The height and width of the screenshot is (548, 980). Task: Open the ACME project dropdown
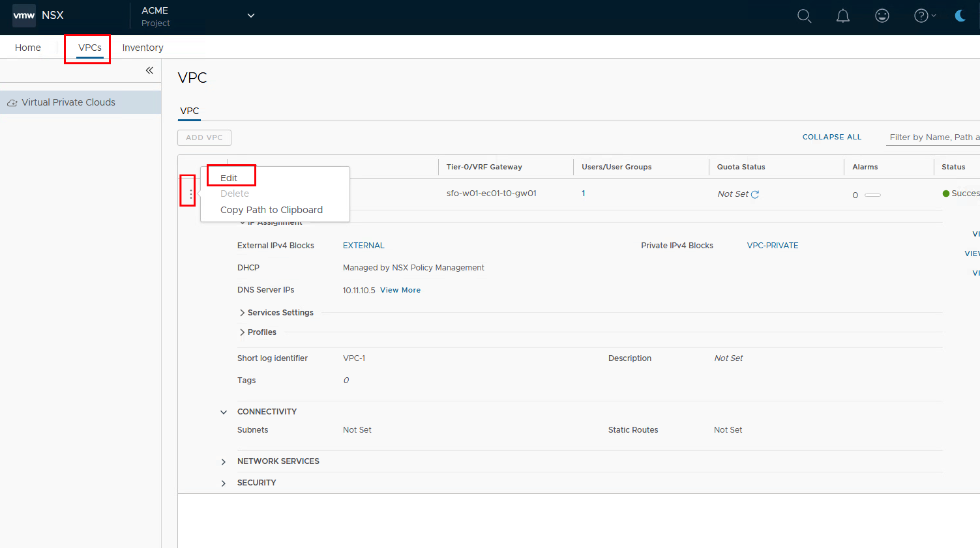250,16
